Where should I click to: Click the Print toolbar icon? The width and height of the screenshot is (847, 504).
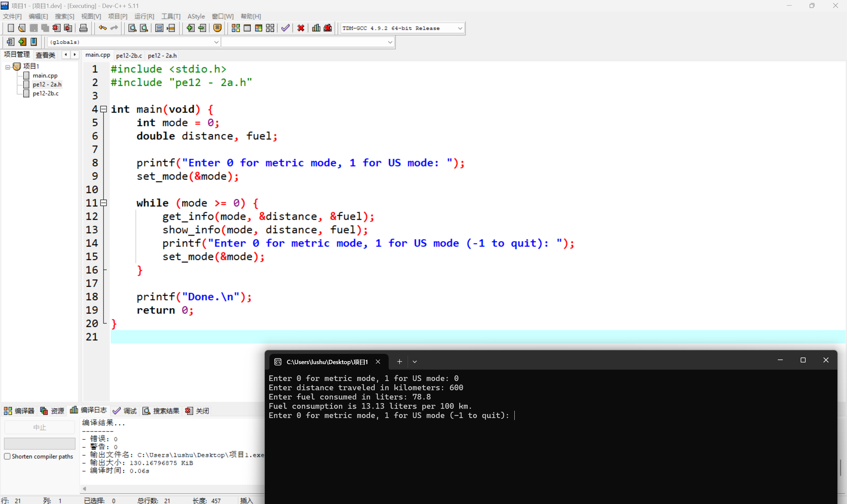tap(83, 28)
